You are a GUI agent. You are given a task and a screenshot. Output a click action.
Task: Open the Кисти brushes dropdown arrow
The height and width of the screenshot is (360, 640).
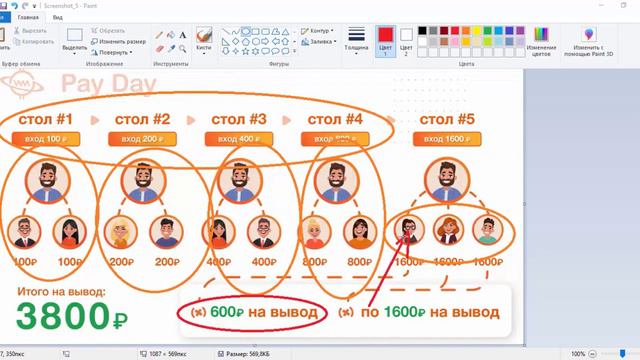click(204, 54)
